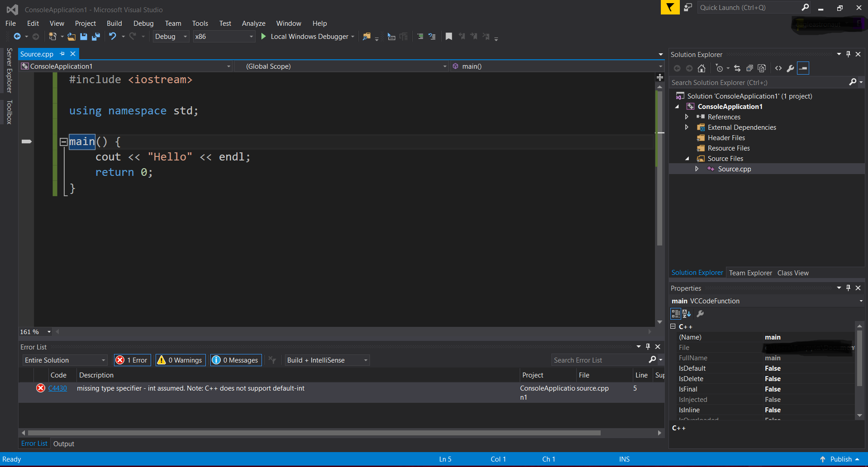Open the C4430 error code link
868x467 pixels.
point(57,388)
